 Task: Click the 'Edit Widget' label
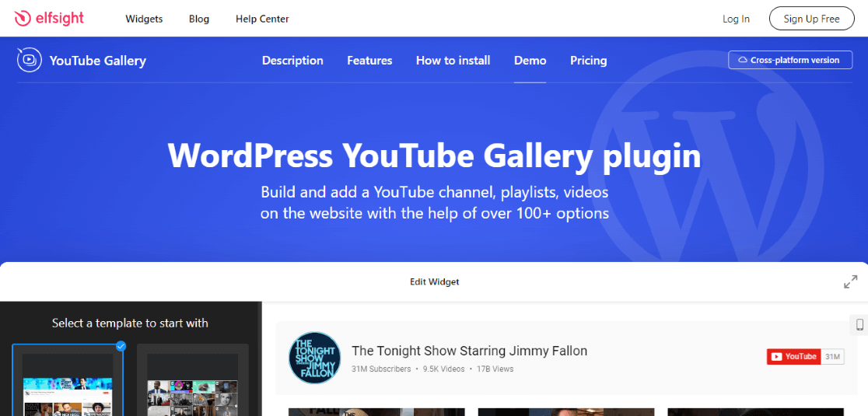(x=435, y=281)
